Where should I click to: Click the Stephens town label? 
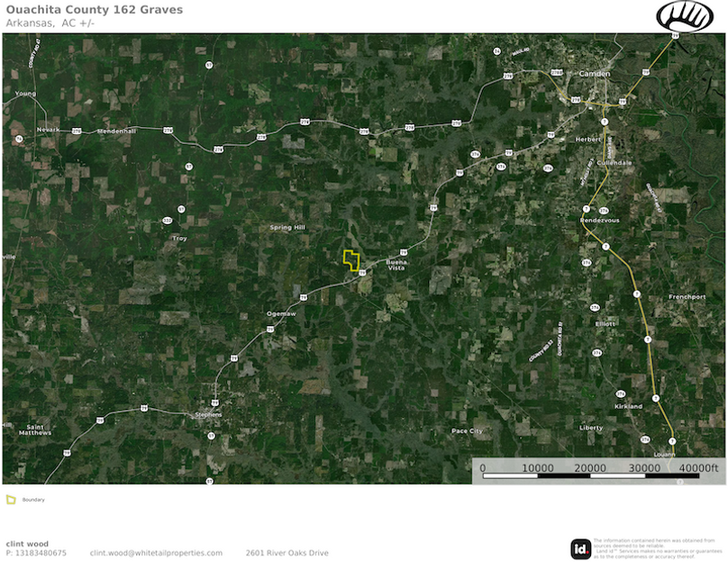[208, 414]
